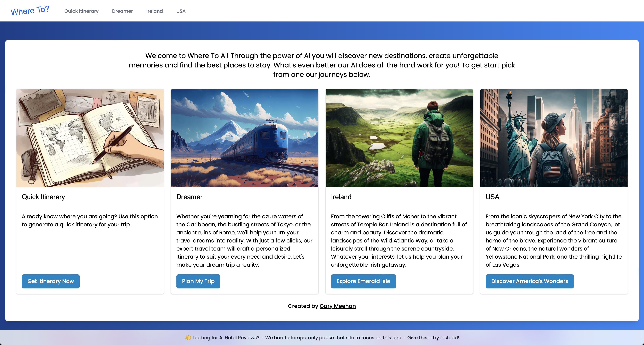Open Quick Itinerary in navigation bar

click(82, 11)
